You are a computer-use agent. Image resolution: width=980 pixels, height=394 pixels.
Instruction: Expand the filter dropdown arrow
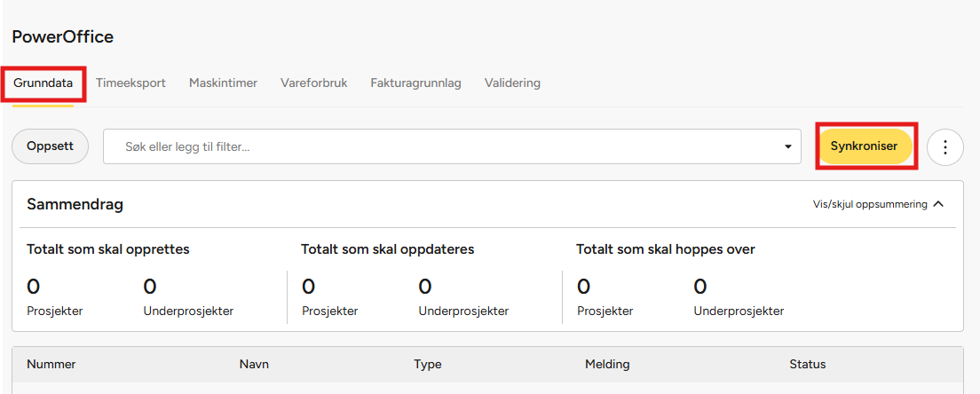pos(787,146)
